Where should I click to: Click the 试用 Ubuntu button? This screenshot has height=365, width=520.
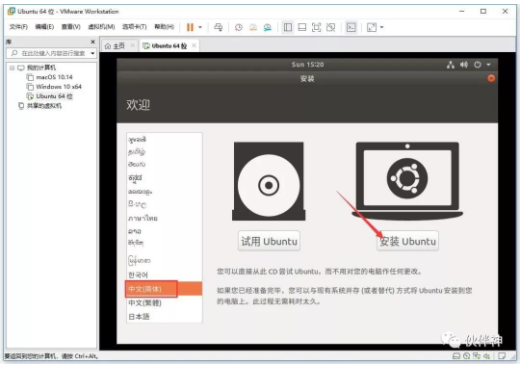pos(269,241)
